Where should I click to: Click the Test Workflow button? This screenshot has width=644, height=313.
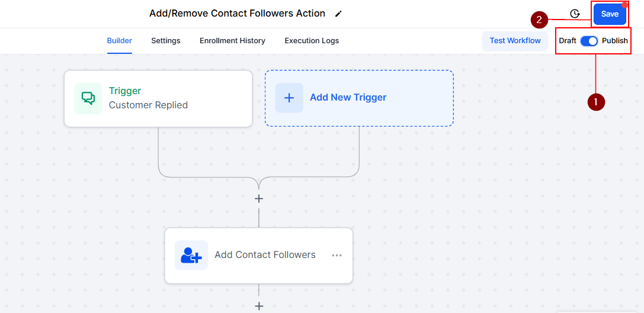(x=515, y=41)
